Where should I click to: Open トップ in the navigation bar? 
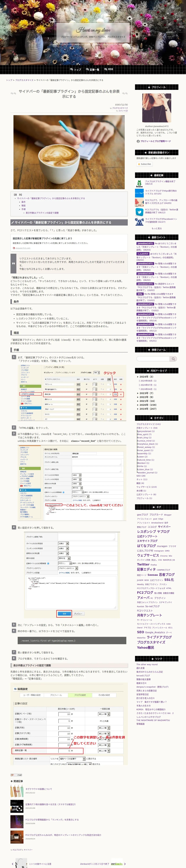[x=76, y=69]
